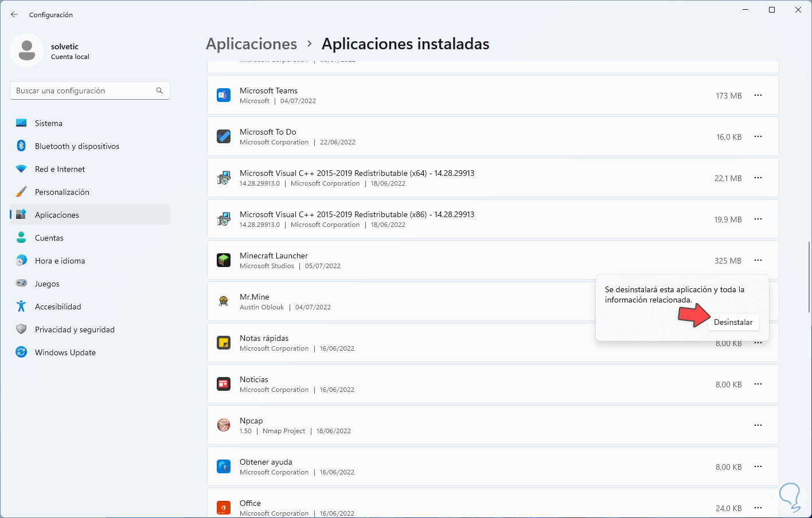Open Bluetooth y dispositivos section
The width and height of the screenshot is (812, 518).
tap(90, 146)
